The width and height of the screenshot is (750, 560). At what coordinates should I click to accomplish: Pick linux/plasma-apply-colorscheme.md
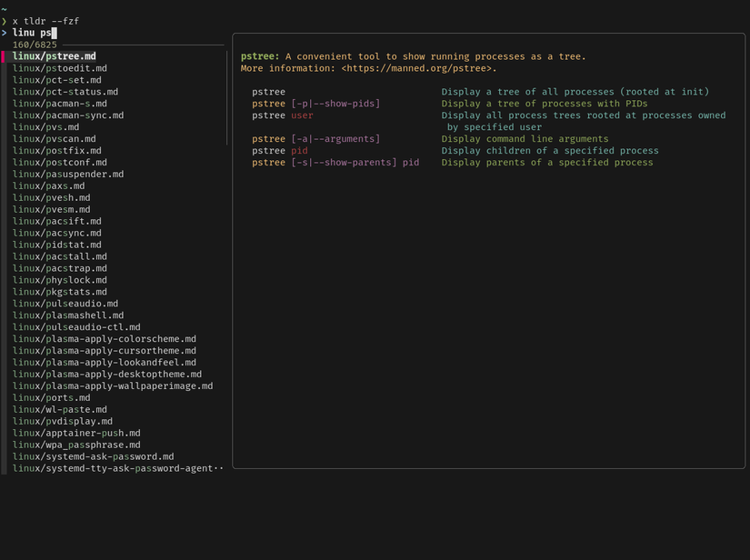(x=105, y=339)
